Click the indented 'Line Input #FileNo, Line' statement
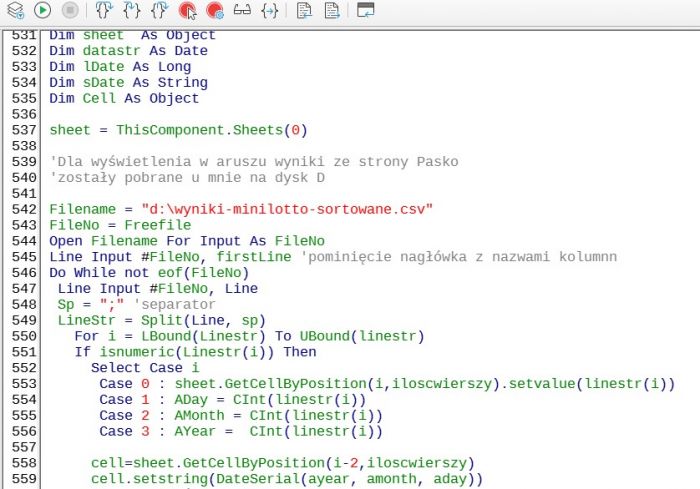Screen dimensions: 700x489 (158, 288)
